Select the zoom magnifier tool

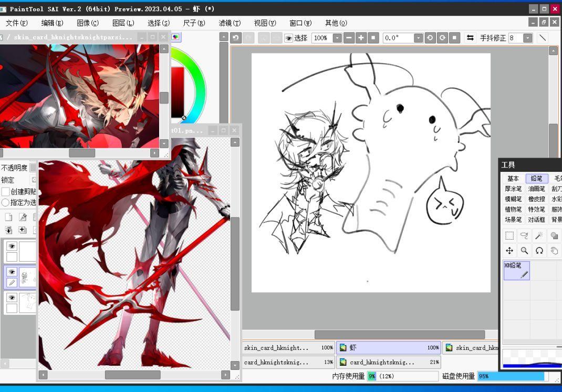(x=524, y=250)
